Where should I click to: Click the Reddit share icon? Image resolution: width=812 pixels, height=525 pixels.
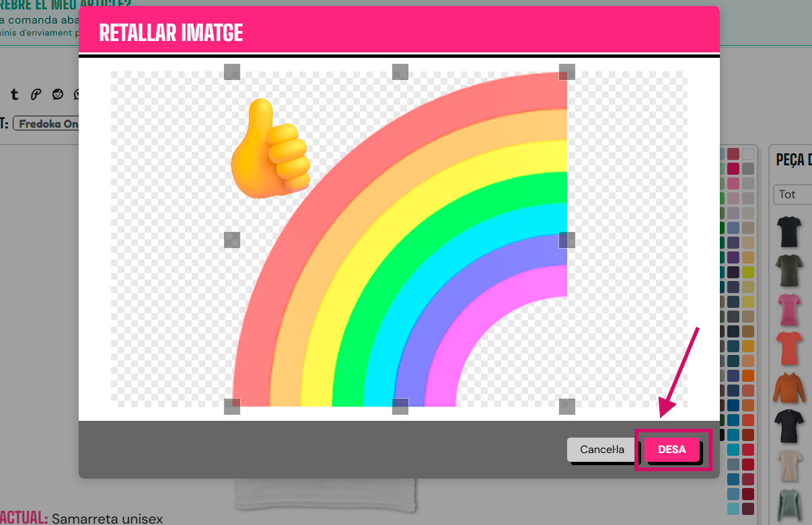pos(58,95)
